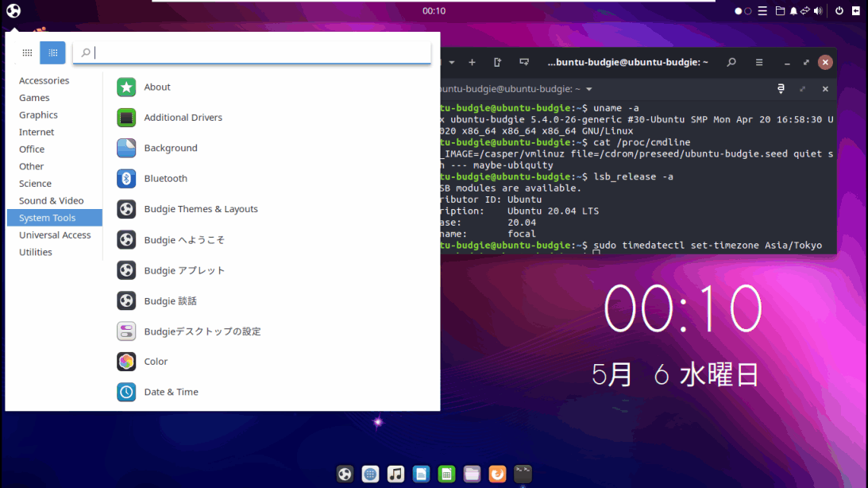Open Budgie Welcome from the dock
Screen dimensions: 868x488
(345, 474)
